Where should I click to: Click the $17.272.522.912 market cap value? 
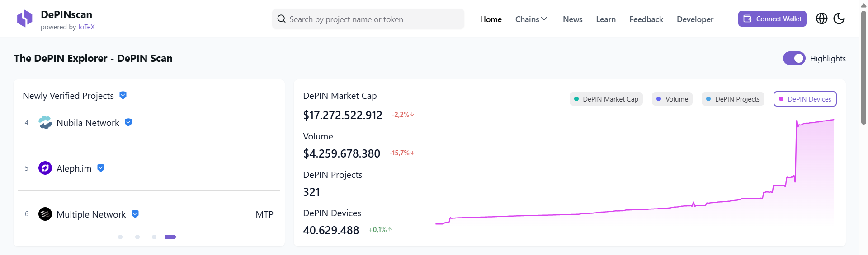tap(343, 115)
